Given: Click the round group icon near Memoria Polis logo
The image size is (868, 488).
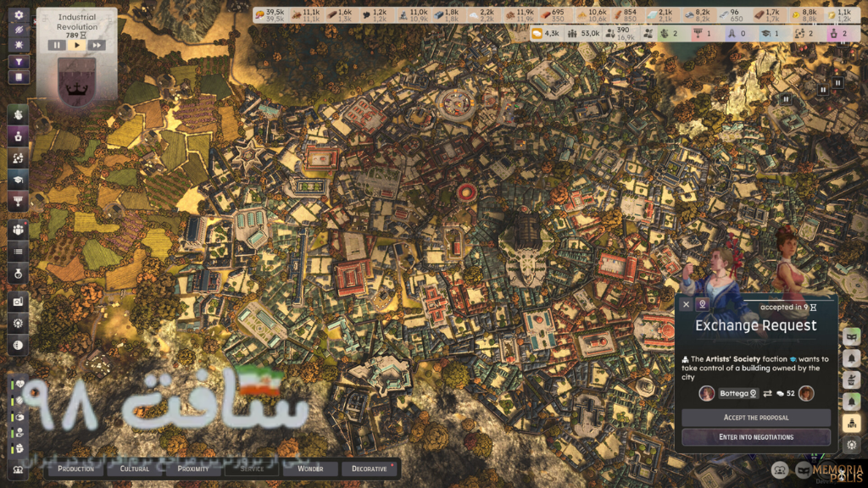Looking at the screenshot, I should (780, 470).
